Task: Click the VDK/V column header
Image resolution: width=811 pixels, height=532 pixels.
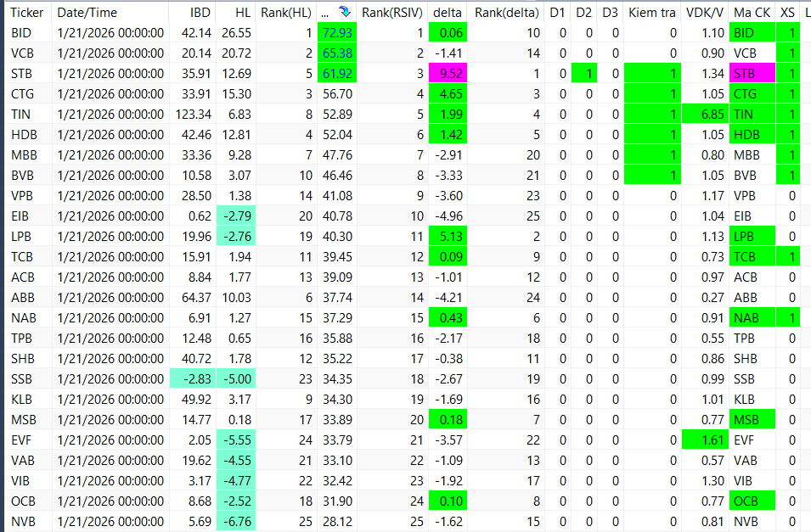Action: pyautogui.click(x=705, y=13)
